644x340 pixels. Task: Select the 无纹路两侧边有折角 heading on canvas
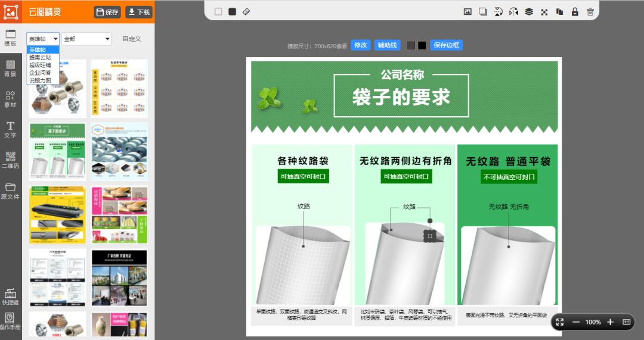tap(406, 161)
